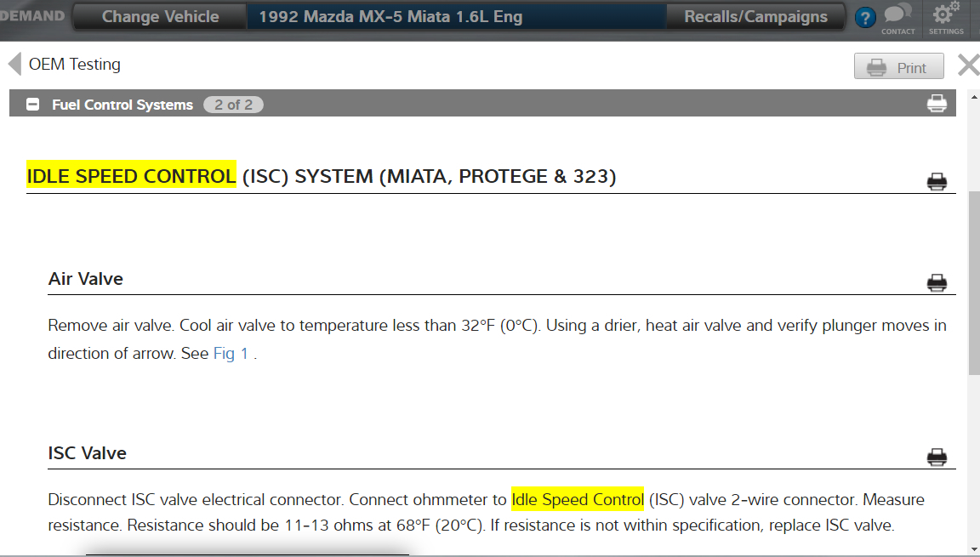Viewport: 980px width, 557px height.
Task: Click the 2 of 2 section counter
Action: (x=233, y=105)
